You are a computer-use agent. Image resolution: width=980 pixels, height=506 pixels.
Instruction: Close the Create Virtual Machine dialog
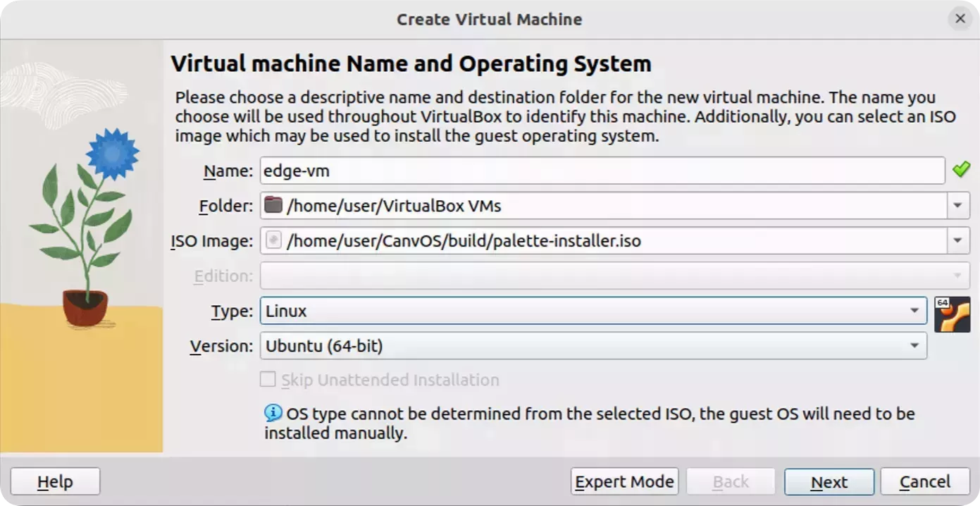(x=960, y=19)
